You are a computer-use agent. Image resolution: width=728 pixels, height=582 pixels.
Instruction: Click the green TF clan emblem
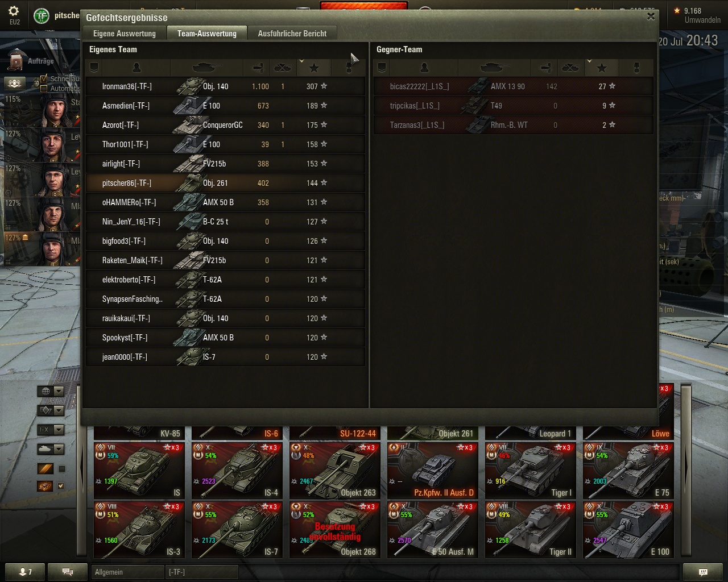point(42,16)
